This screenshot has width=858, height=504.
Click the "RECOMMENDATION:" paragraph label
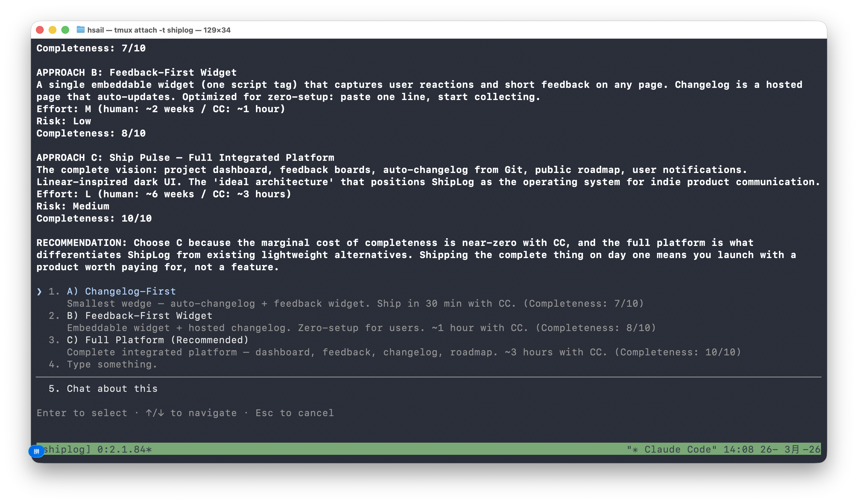[x=82, y=243]
